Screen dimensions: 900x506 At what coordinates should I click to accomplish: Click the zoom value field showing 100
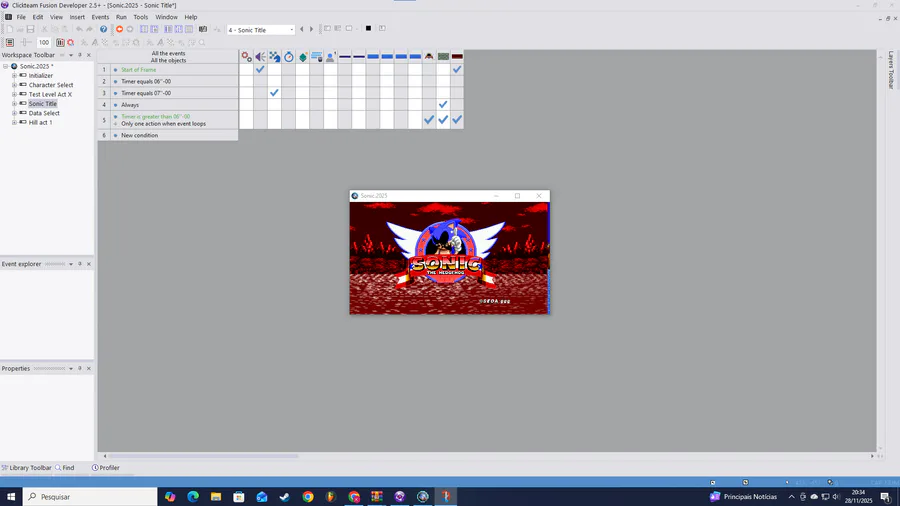pos(44,42)
